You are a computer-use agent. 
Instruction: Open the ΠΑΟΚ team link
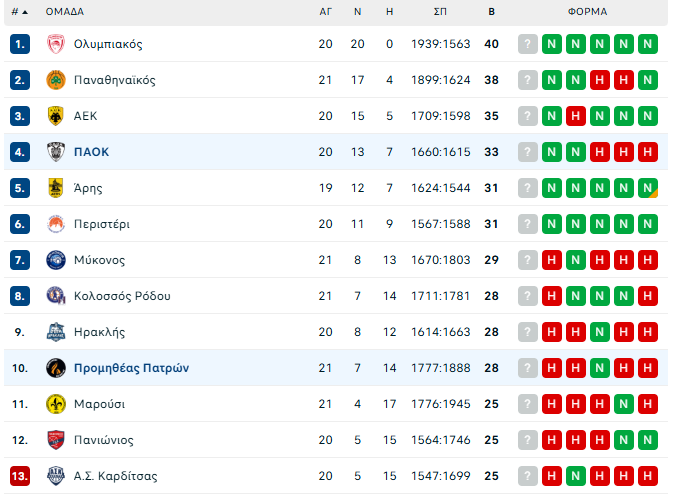coord(91,152)
